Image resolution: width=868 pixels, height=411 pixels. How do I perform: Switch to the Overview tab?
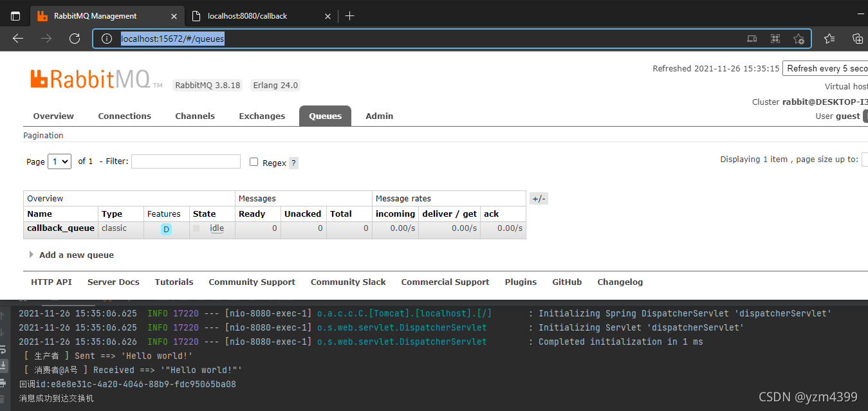click(x=53, y=116)
